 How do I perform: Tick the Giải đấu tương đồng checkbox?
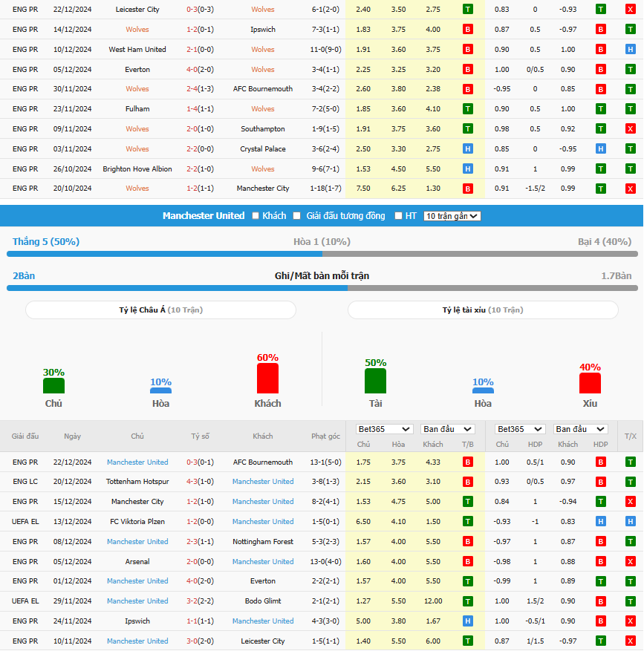296,216
